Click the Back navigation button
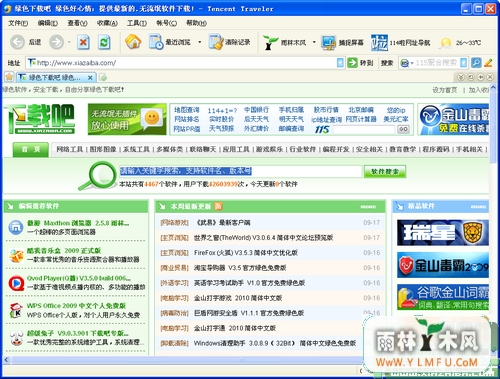This screenshot has width=500, height=379. [26, 42]
